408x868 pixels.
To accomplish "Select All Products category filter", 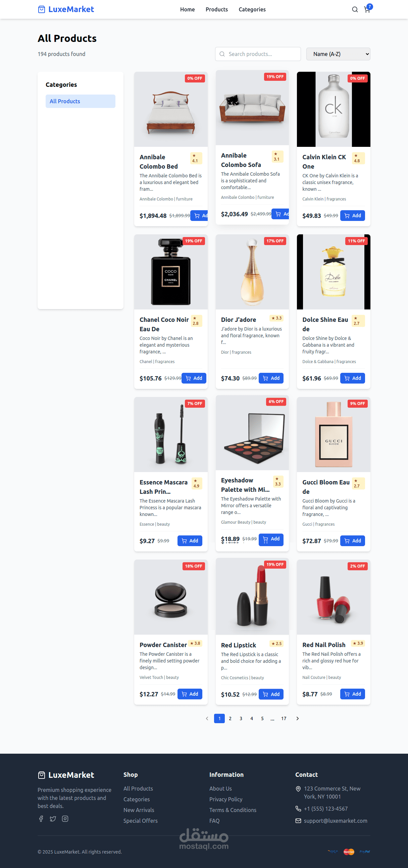I will click(80, 101).
